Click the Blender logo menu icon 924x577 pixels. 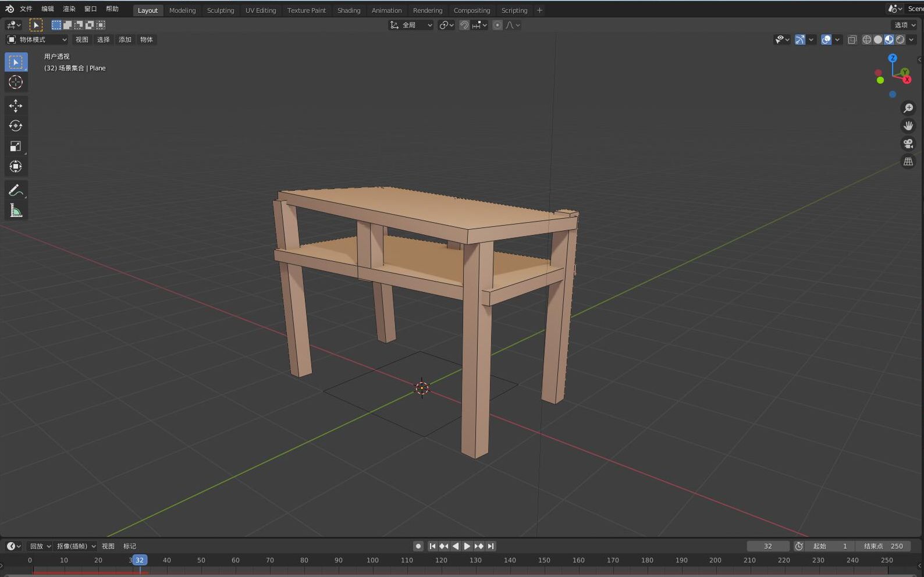9,9
